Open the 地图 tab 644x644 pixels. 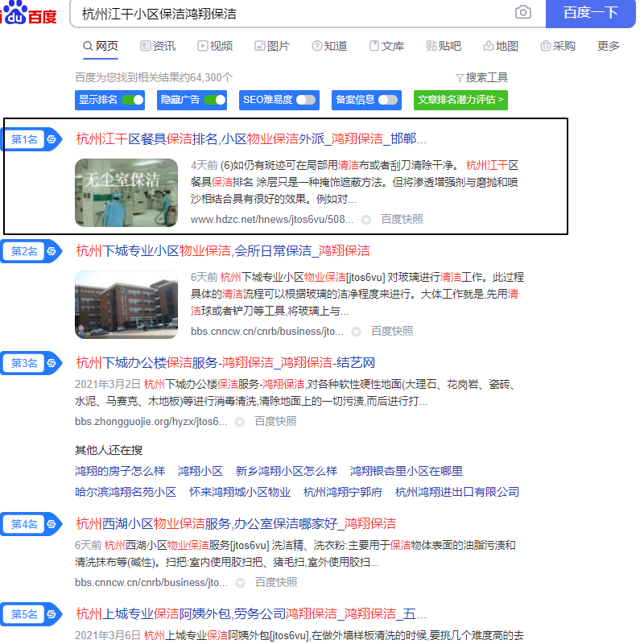[x=501, y=46]
